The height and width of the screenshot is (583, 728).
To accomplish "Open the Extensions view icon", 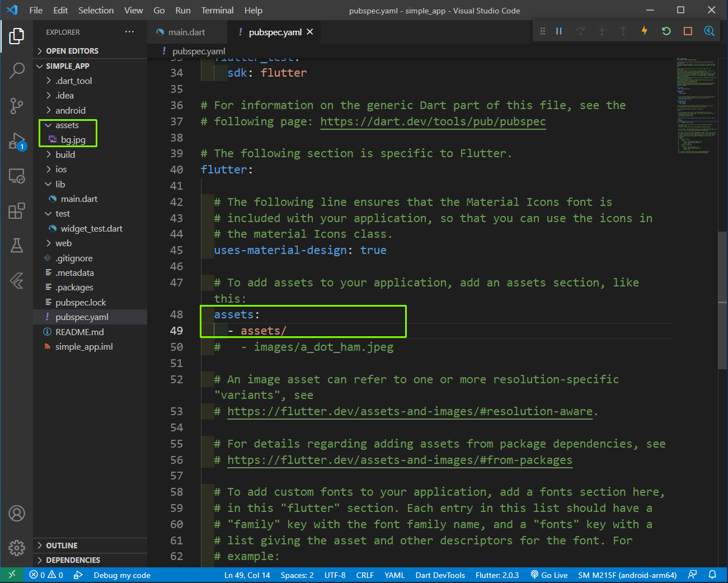I will click(17, 210).
